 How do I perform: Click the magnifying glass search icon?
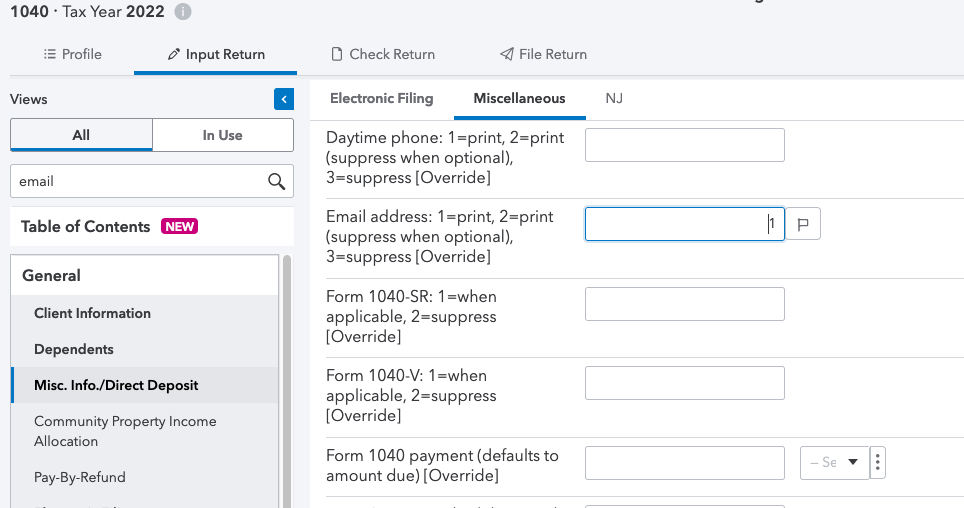click(276, 181)
